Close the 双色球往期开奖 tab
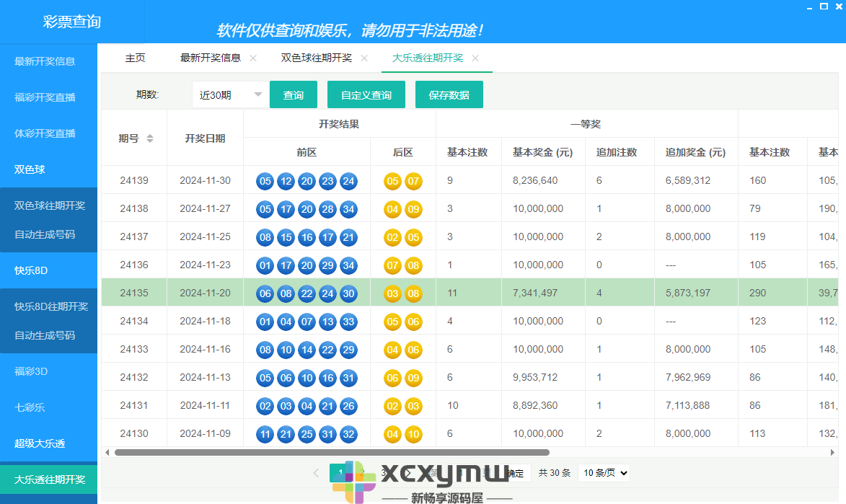Screen dimensions: 846x504 pos(364,58)
